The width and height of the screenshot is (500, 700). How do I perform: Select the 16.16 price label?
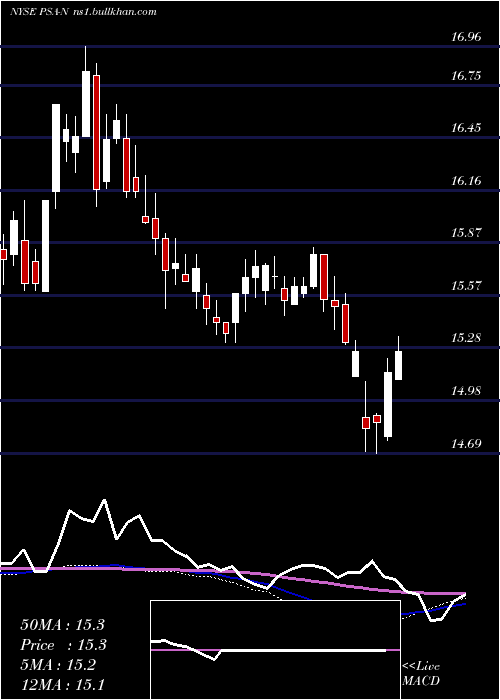coord(466,181)
